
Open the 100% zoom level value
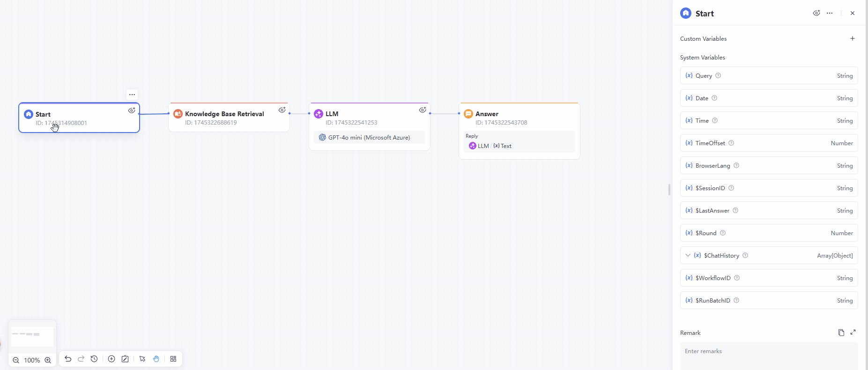[32, 360]
